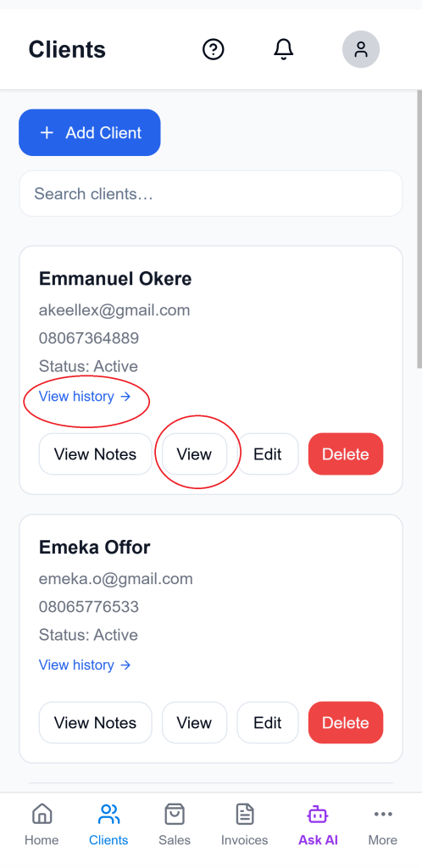Focus the Search clients field
422x868 pixels.
[211, 194]
